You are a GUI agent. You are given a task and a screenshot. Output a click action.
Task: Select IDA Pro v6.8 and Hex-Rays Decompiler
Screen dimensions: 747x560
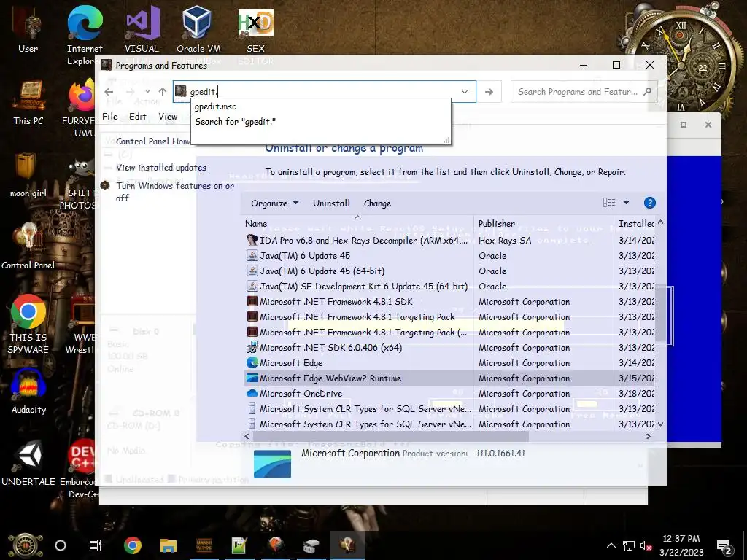pyautogui.click(x=449, y=241)
